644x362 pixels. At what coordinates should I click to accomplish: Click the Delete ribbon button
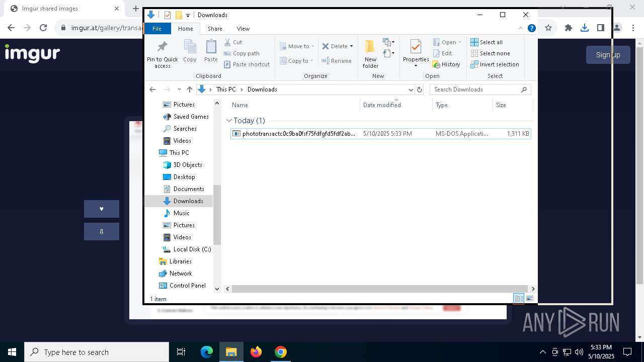click(335, 46)
